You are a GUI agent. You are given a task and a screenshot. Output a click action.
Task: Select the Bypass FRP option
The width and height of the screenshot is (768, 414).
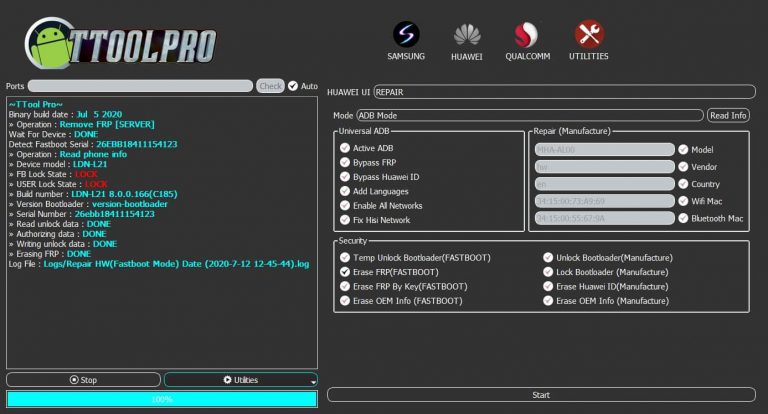[368, 162]
